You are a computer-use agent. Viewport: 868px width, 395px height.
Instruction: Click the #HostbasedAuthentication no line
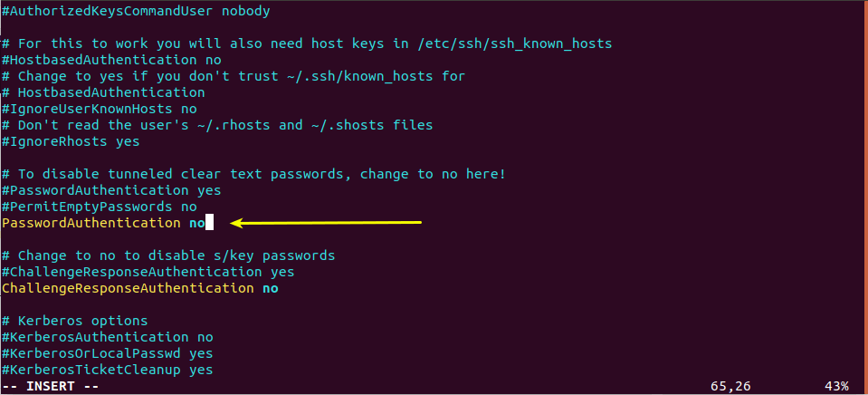pyautogui.click(x=111, y=60)
